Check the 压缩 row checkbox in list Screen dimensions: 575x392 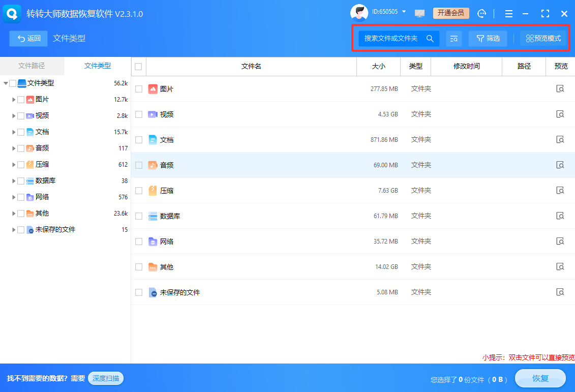point(139,191)
